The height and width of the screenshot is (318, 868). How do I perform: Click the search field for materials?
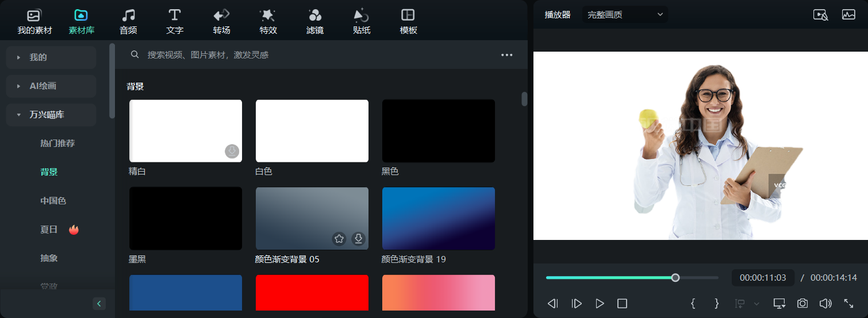310,55
